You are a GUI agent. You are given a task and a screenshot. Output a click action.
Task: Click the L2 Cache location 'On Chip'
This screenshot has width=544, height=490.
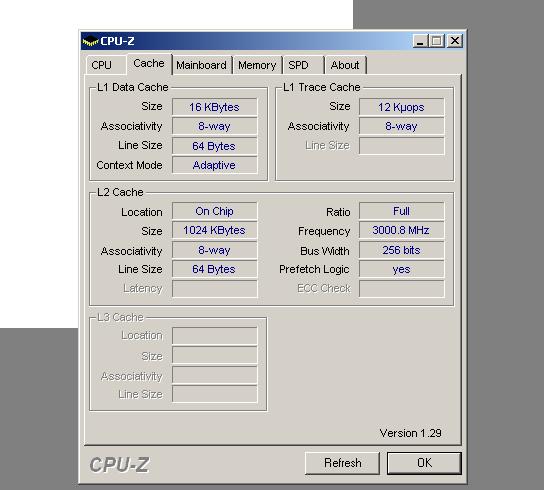(214, 211)
